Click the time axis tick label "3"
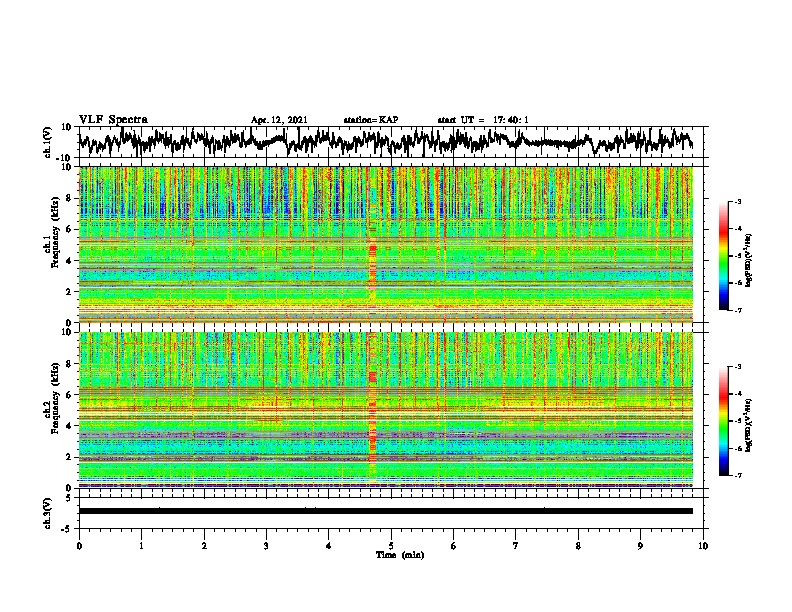The width and height of the screenshot is (792, 612). click(266, 546)
